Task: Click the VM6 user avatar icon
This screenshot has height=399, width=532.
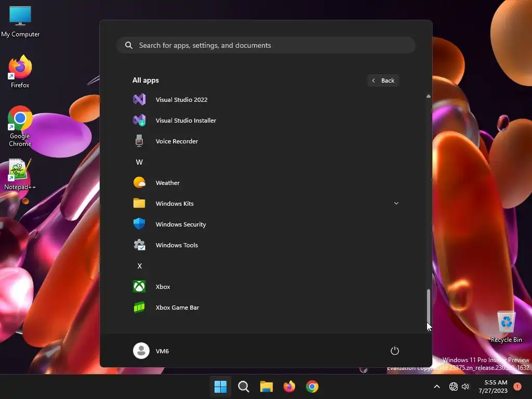Action: [x=141, y=351]
